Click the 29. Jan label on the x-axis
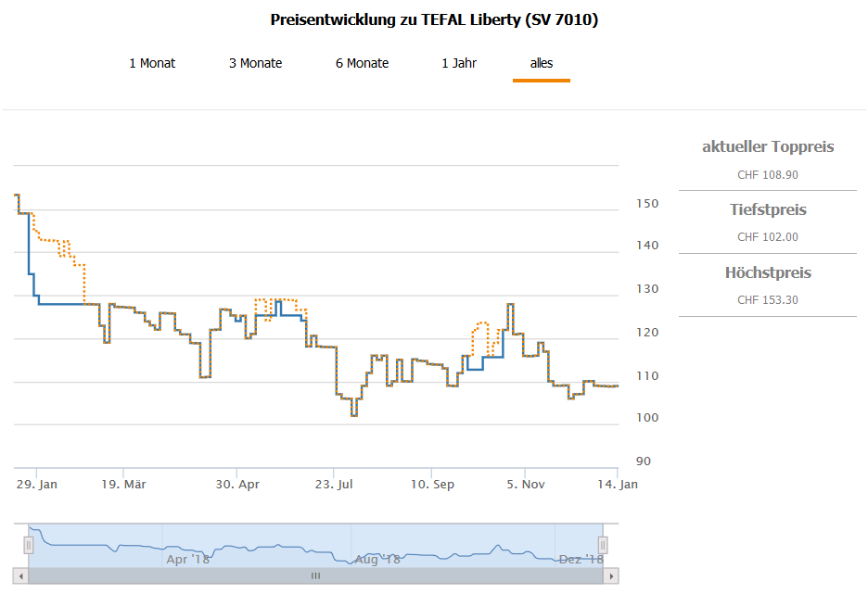Screen dimensions: 868x594 point(37,485)
